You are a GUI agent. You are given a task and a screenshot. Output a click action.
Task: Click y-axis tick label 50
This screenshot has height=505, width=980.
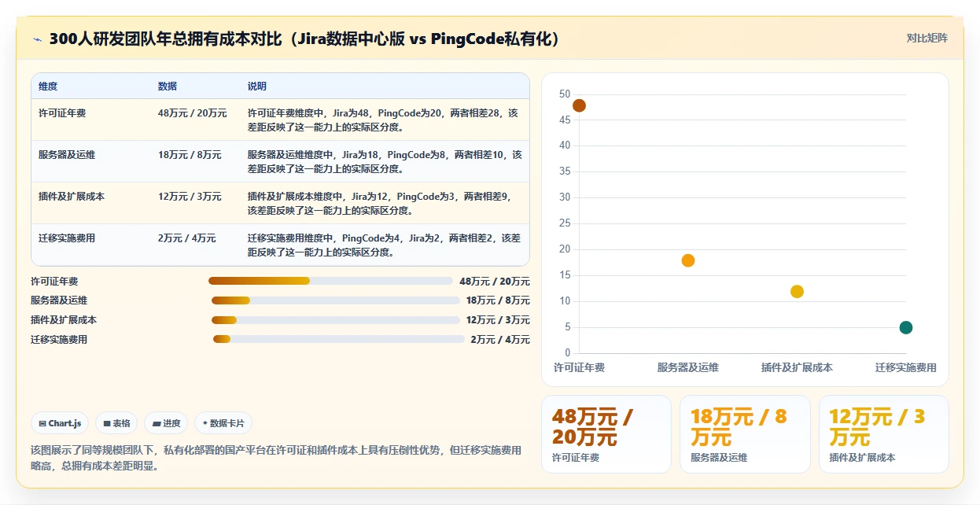pyautogui.click(x=565, y=94)
